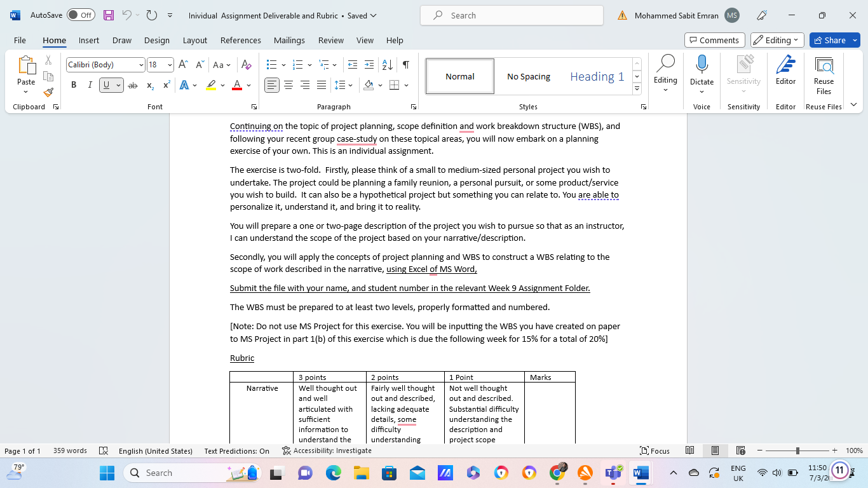The width and height of the screenshot is (868, 488).
Task: Open the Comments panel
Action: point(714,39)
